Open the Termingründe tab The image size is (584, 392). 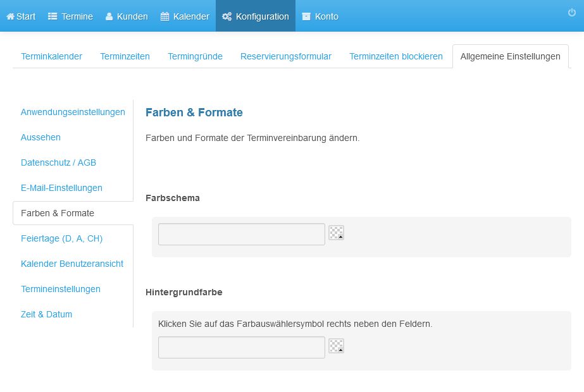195,56
